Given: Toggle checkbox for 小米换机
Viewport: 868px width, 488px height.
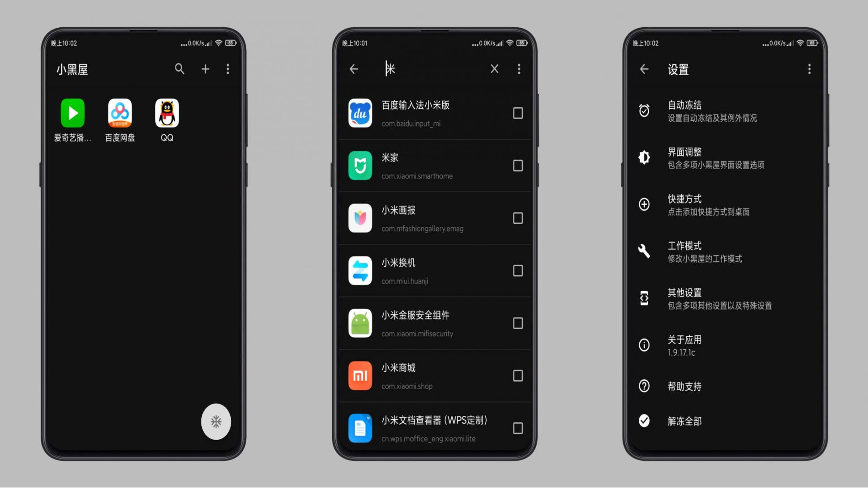Looking at the screenshot, I should (517, 271).
